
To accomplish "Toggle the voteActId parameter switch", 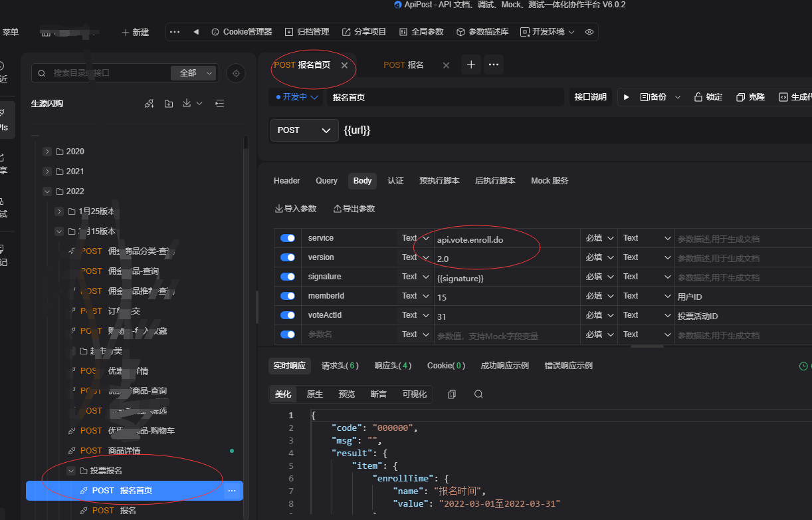I will 288,315.
